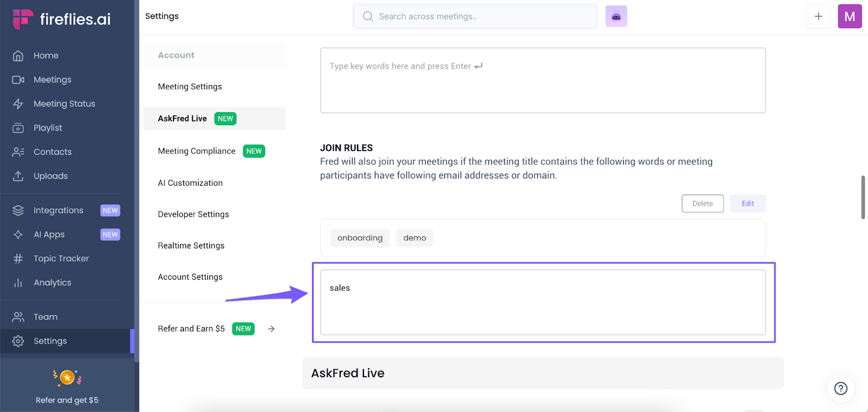This screenshot has height=412, width=868.
Task: Click Refer and Earn $5 link
Action: [191, 329]
